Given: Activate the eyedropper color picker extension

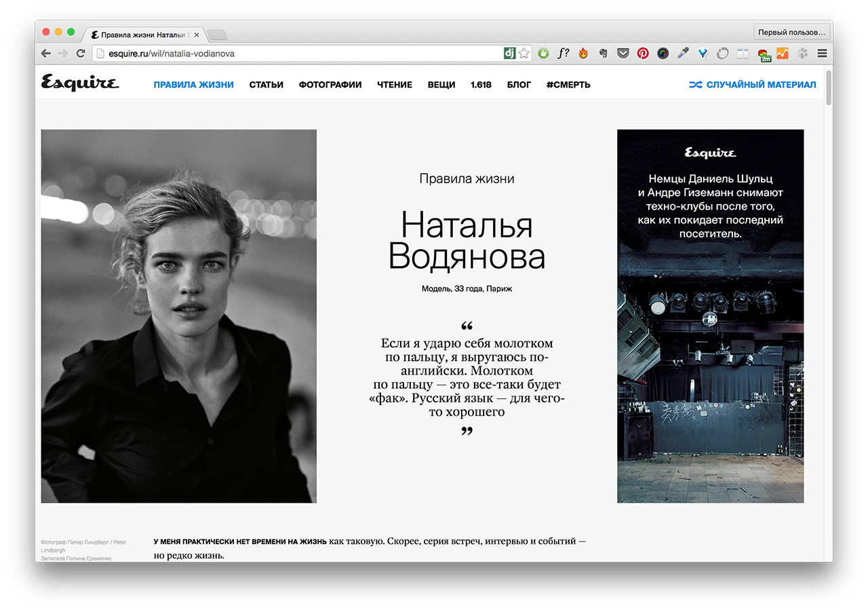Looking at the screenshot, I should (683, 53).
